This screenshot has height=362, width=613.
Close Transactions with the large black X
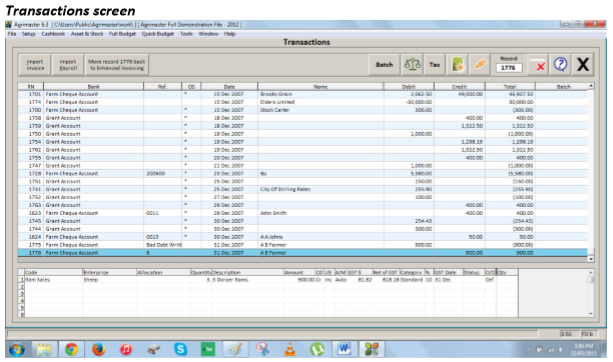[583, 65]
